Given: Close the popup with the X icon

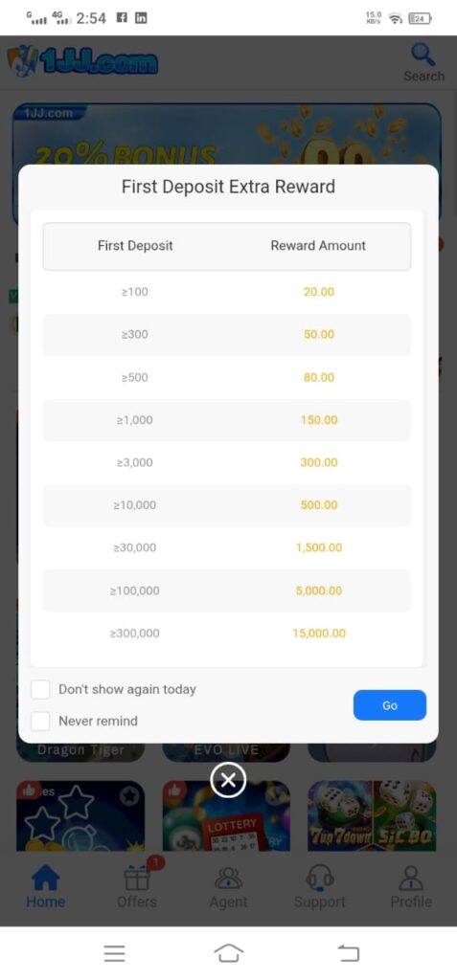Looking at the screenshot, I should tap(228, 780).
